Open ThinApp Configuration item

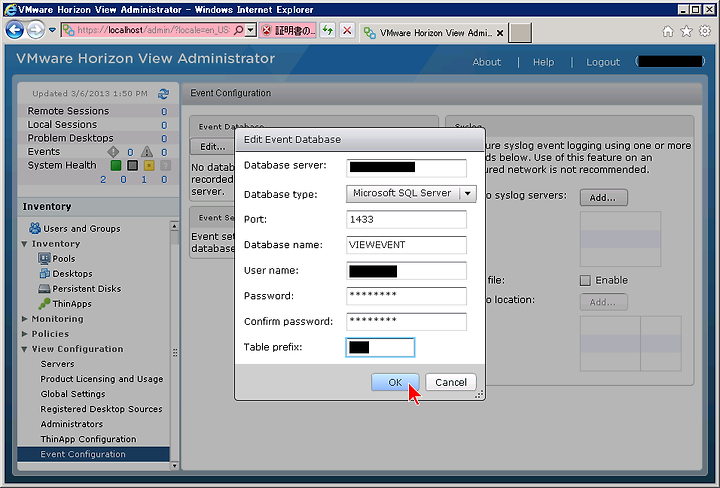pos(88,439)
